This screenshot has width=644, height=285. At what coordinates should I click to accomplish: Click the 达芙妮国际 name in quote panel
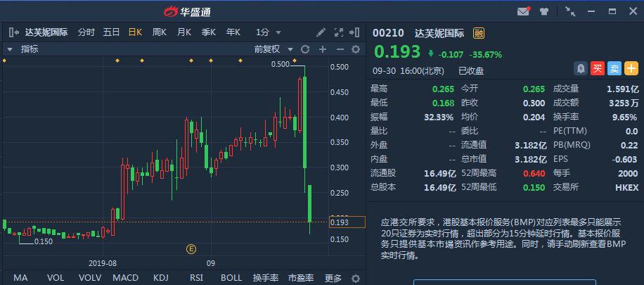pos(439,33)
